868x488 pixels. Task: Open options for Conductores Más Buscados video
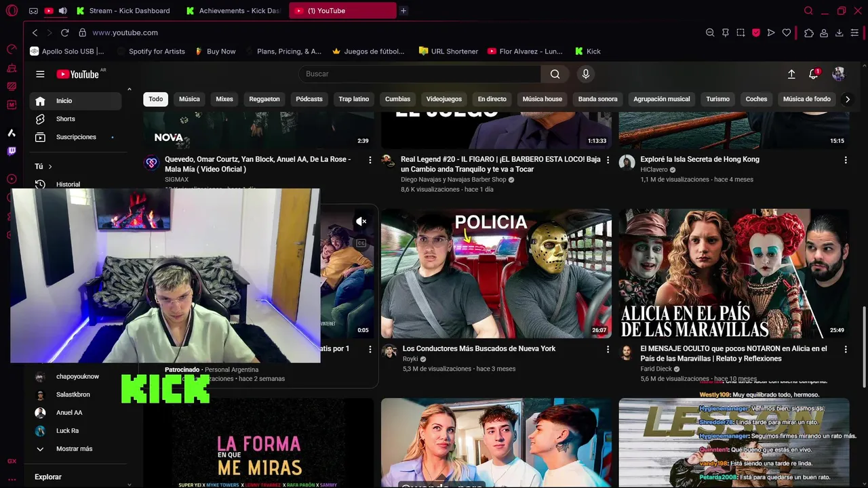point(608,349)
